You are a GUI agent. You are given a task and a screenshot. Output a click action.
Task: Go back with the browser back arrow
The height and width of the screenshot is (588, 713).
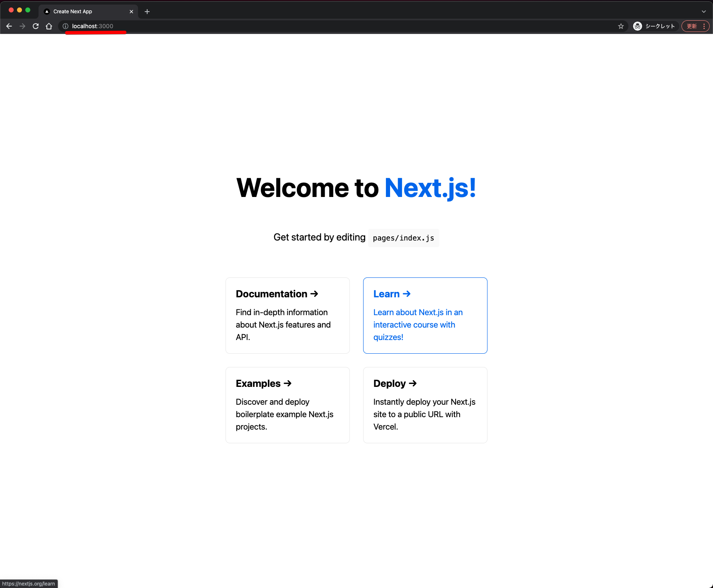[x=9, y=26]
